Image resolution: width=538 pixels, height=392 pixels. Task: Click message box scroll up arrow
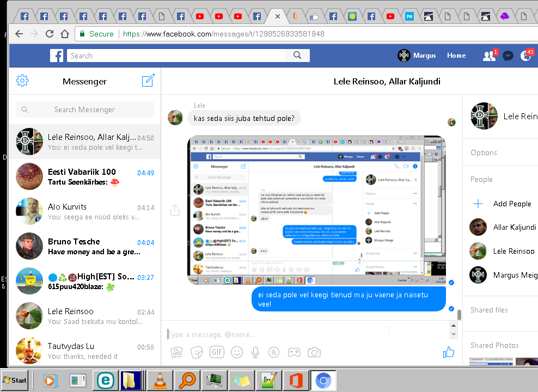coord(454,326)
